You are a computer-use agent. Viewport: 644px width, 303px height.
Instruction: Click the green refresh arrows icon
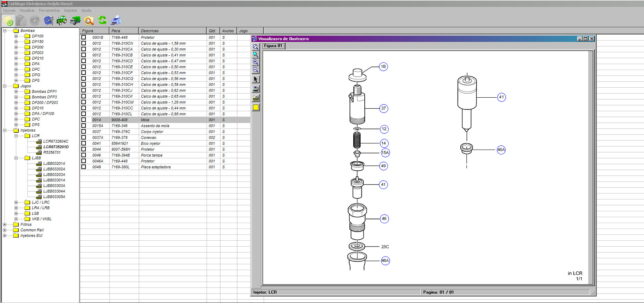[x=102, y=21]
